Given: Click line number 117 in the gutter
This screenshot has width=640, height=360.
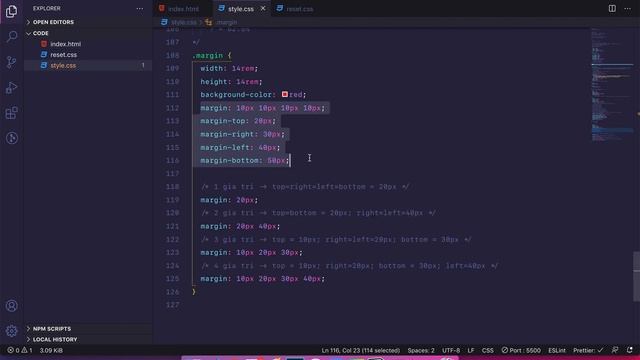Looking at the screenshot, I should pyautogui.click(x=173, y=173).
